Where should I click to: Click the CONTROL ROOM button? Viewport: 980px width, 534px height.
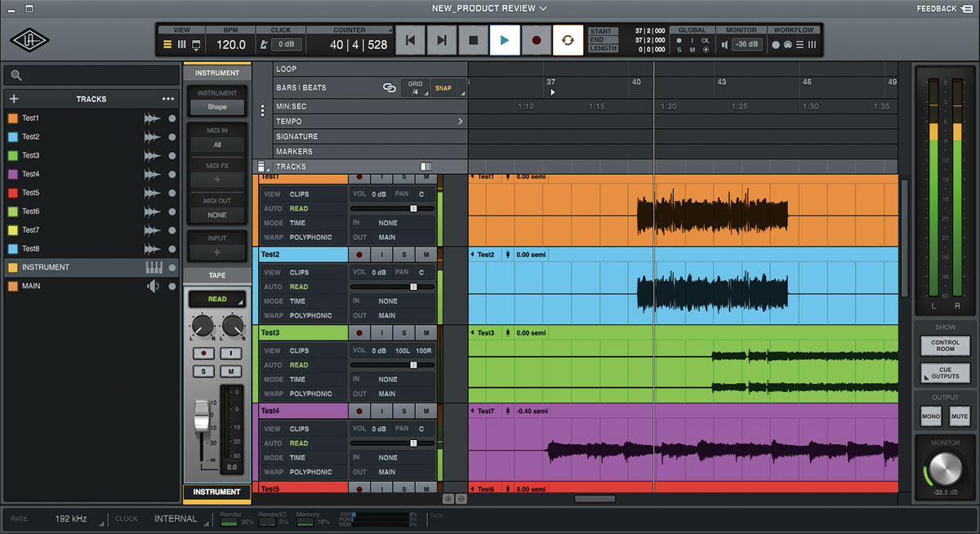(x=944, y=345)
